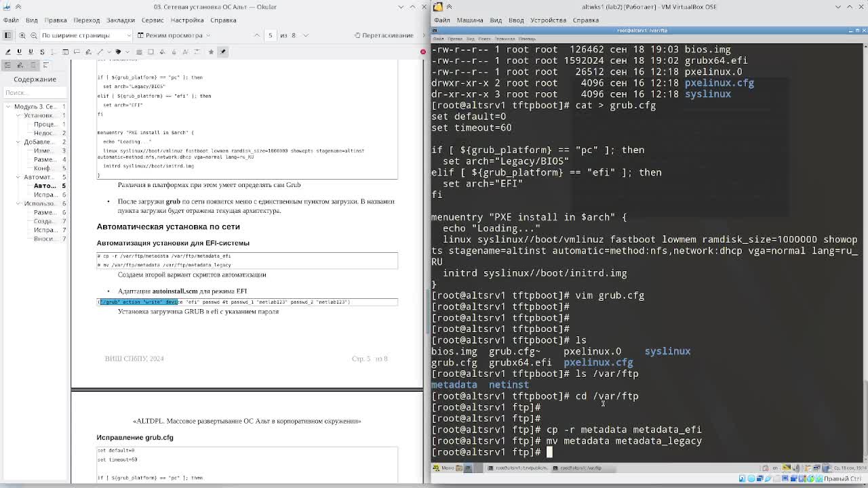Open the 'По ширине страницы' zoom dropdown
Image resolution: width=868 pixels, height=488 pixels.
[86, 35]
